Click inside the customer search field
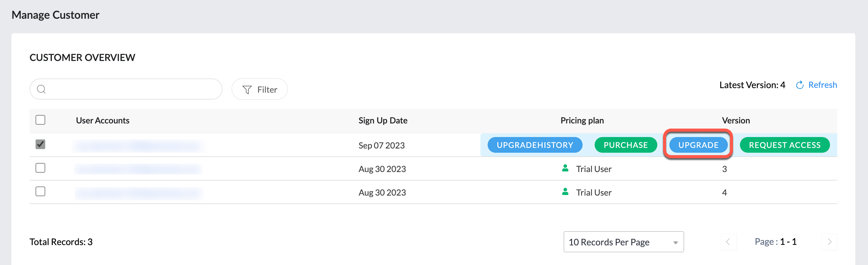The height and width of the screenshot is (265, 868). pos(131,89)
